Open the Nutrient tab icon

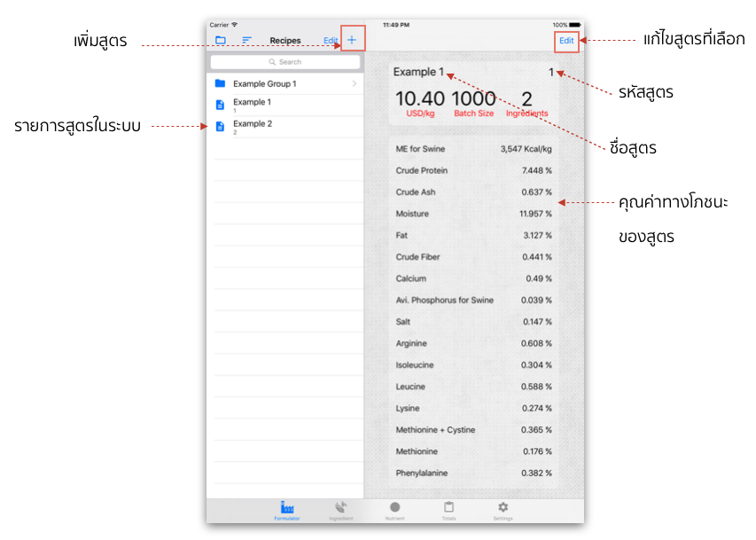click(395, 511)
